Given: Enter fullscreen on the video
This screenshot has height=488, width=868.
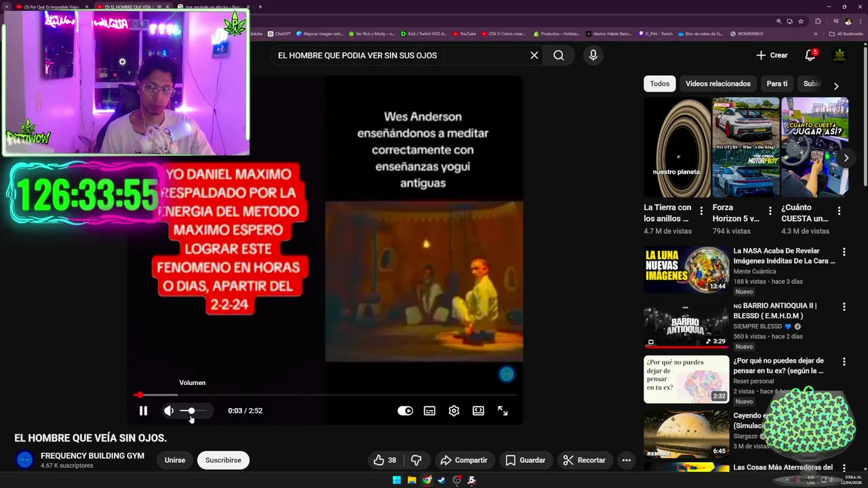Looking at the screenshot, I should [x=502, y=411].
